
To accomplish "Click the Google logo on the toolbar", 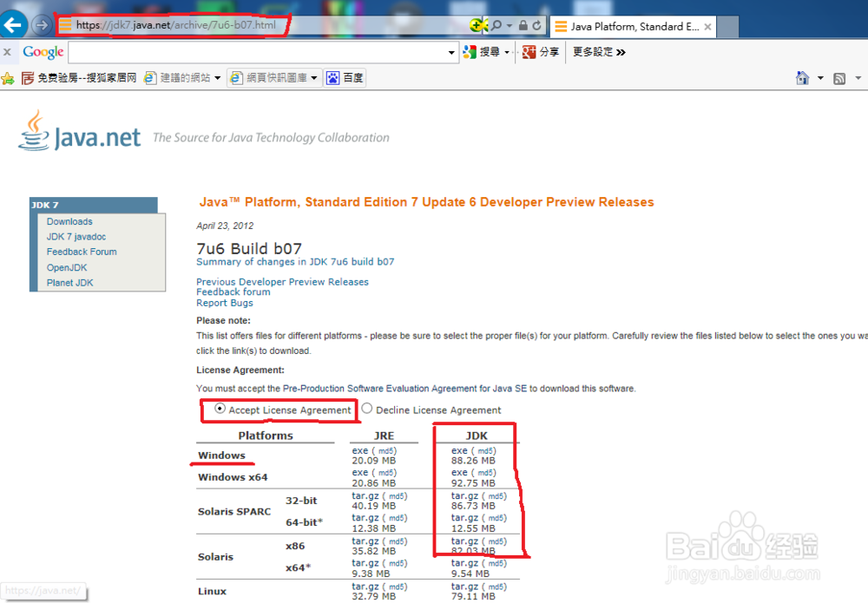I will click(x=43, y=52).
